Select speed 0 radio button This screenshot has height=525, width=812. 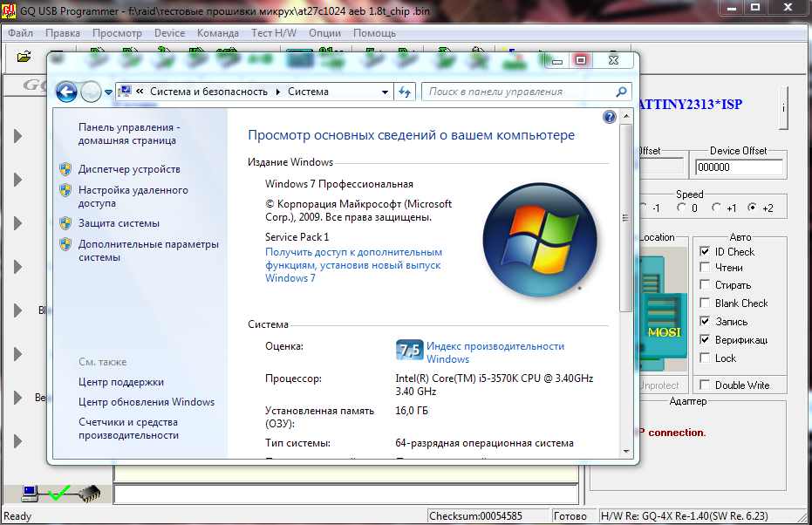[681, 208]
